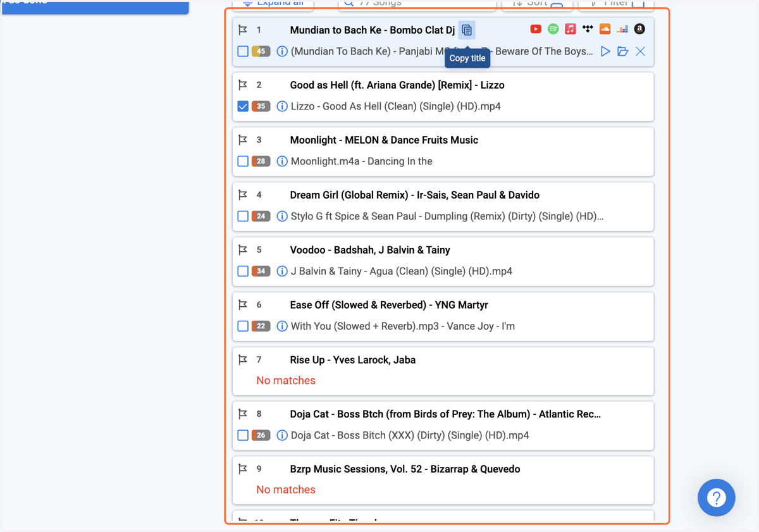
Task: Click the 26 match score badge
Action: tap(261, 435)
